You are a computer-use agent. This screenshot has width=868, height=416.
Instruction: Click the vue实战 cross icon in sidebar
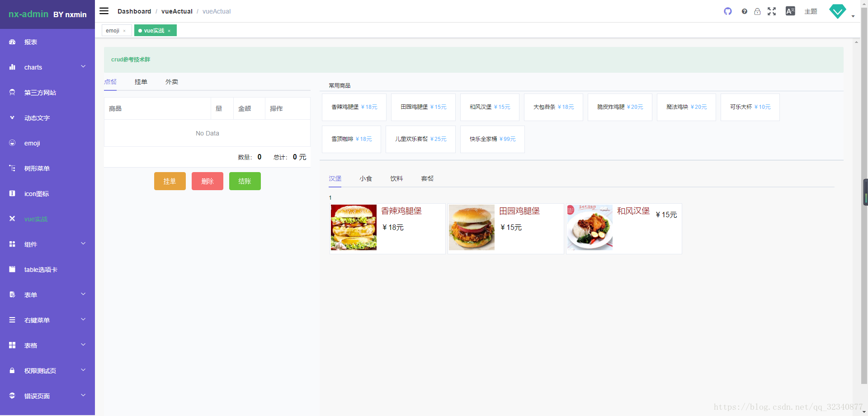(x=12, y=219)
